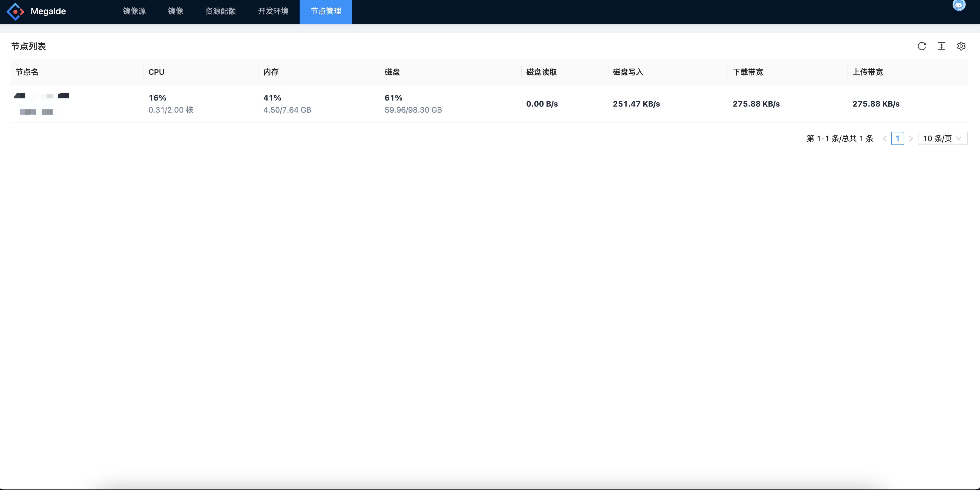This screenshot has width=980, height=490.
Task: Click the CPU column header
Action: pyautogui.click(x=156, y=72)
